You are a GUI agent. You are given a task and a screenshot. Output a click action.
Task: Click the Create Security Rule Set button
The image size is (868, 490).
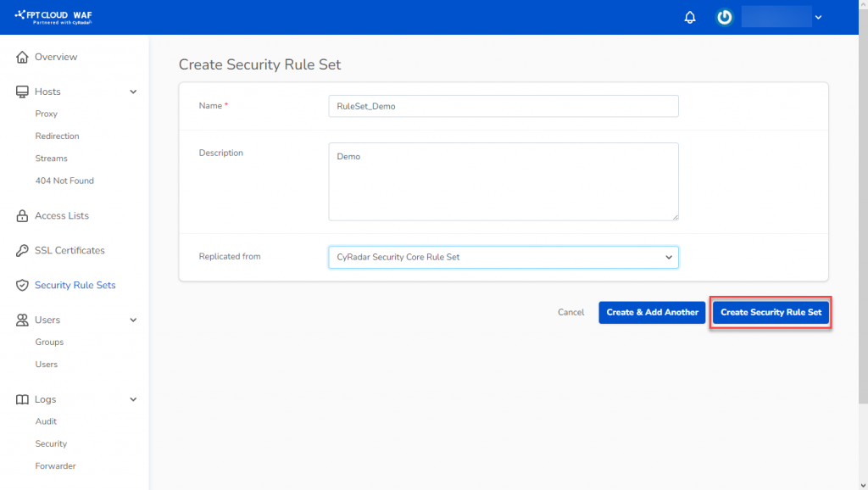point(771,312)
